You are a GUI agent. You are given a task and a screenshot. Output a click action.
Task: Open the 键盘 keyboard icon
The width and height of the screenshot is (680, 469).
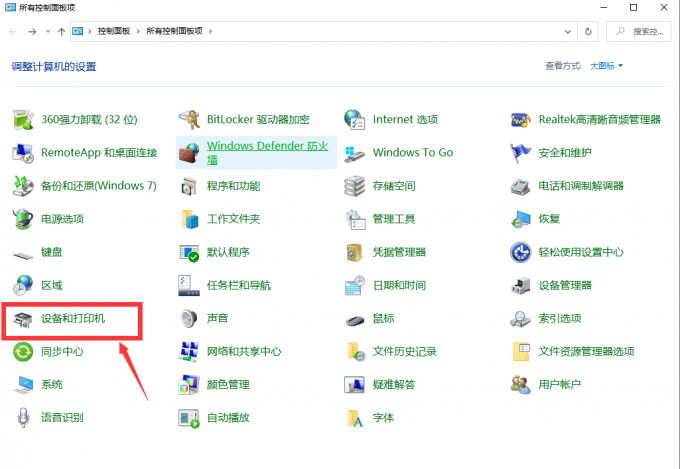tap(23, 254)
